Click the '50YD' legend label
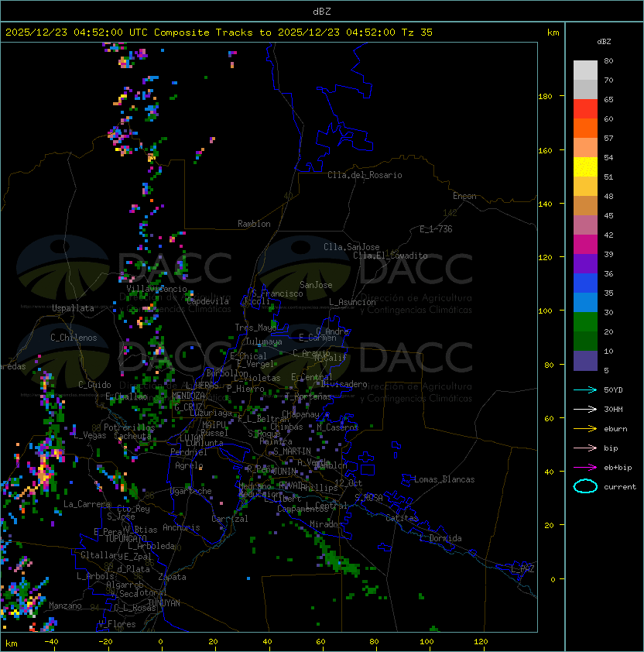The width and height of the screenshot is (644, 652). (x=613, y=390)
